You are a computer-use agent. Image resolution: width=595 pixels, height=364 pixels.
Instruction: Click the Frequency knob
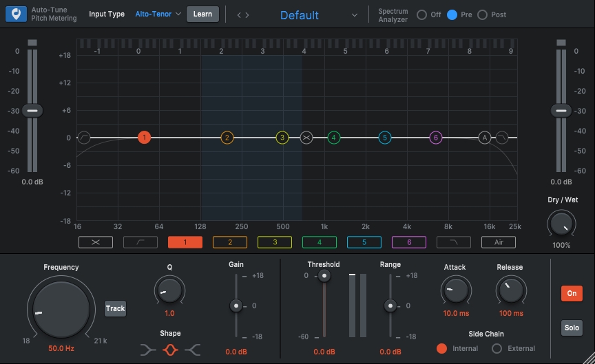click(x=61, y=310)
